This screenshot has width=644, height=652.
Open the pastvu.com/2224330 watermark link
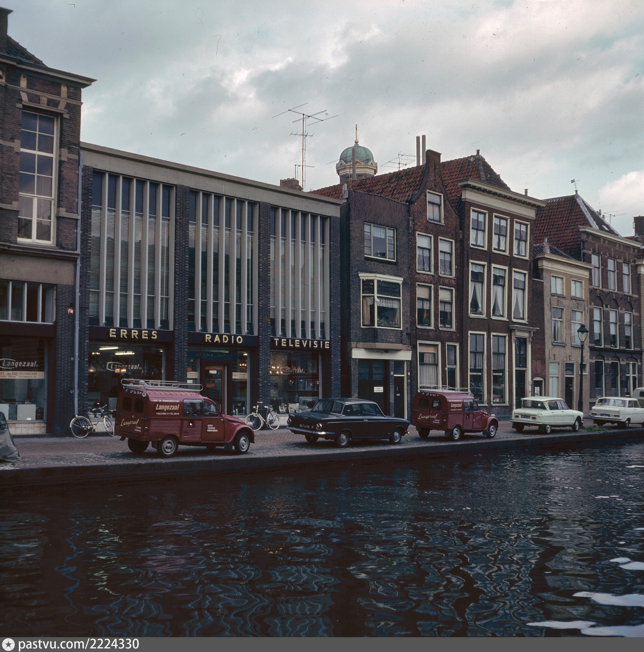point(78,644)
